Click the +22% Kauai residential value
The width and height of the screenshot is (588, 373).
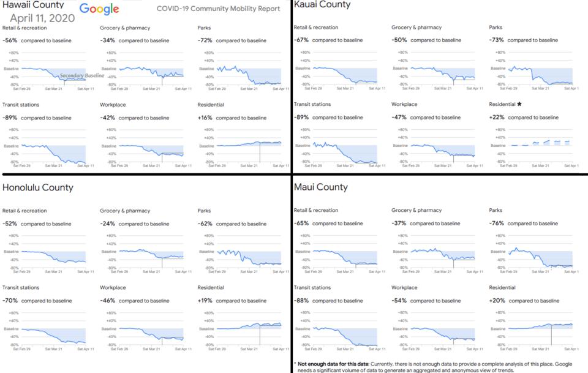pyautogui.click(x=497, y=118)
